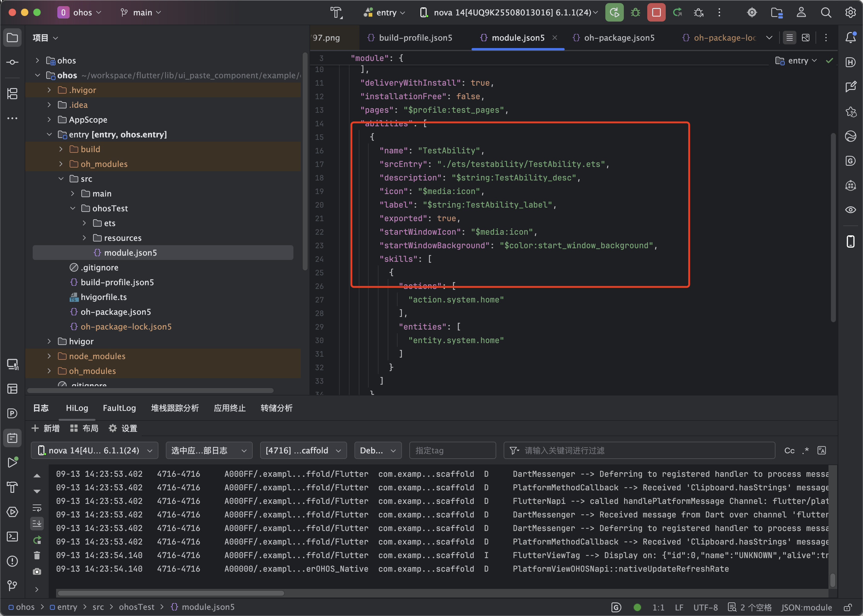Screen dimensions: 863x616
Task: Attach debugger to process icon
Action: [x=698, y=13]
